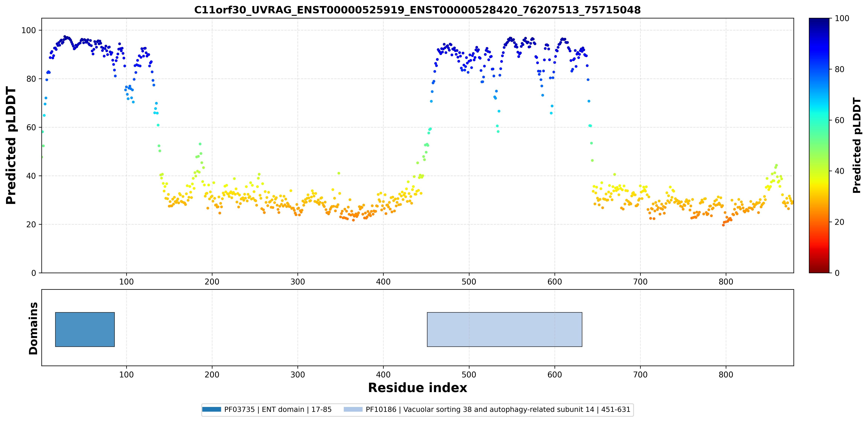Click the colorbar tick label 60

pos(839,120)
